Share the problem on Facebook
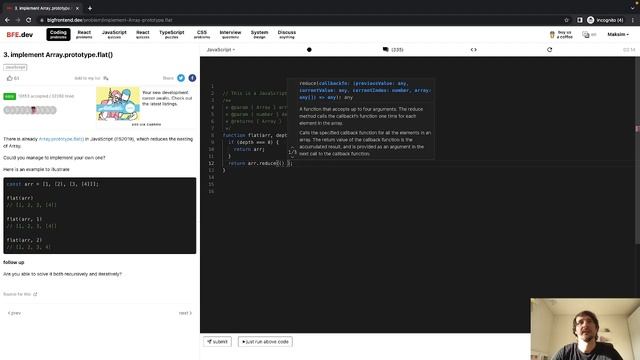Image resolution: width=640 pixels, height=360 pixels. pyautogui.click(x=192, y=78)
